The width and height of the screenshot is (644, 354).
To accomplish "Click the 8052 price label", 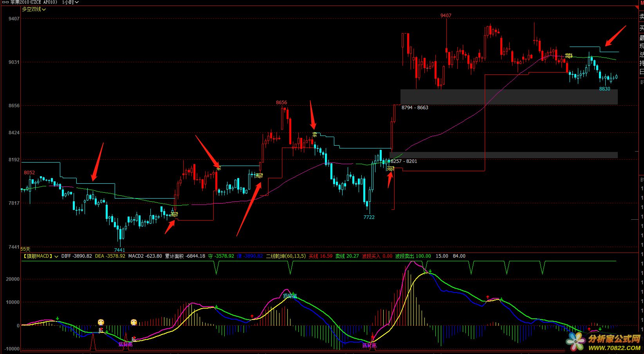I will click(x=29, y=172).
